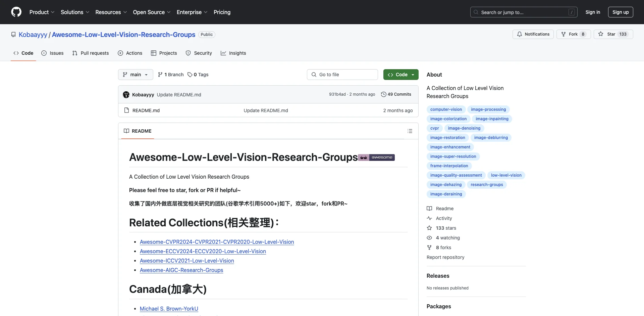The height and width of the screenshot is (316, 644).
Task: View the 1 Branch link
Action: tap(171, 75)
